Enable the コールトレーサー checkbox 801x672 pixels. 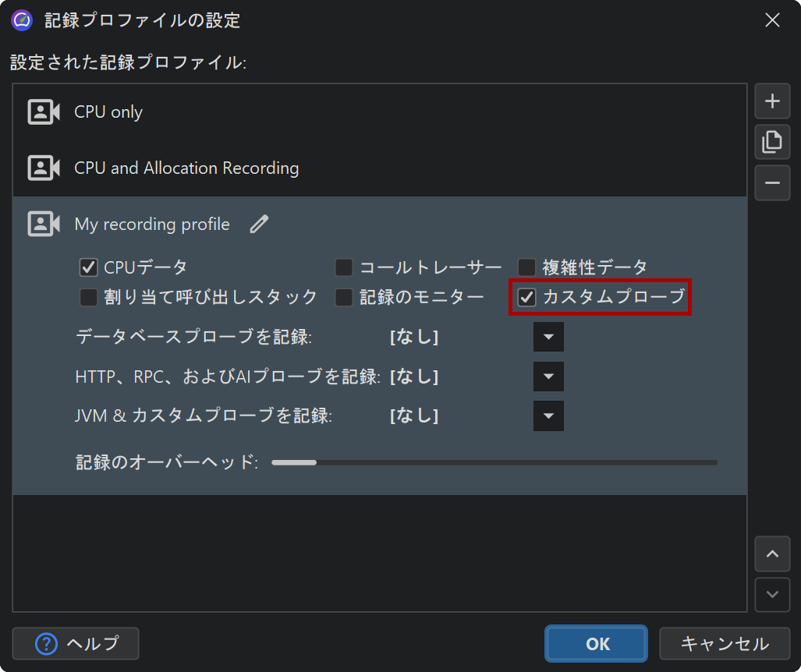(x=344, y=267)
